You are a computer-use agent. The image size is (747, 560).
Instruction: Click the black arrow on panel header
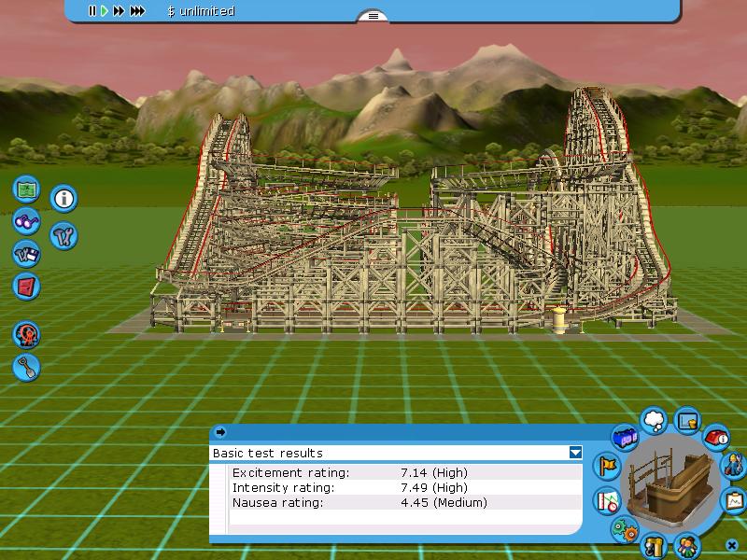click(220, 432)
